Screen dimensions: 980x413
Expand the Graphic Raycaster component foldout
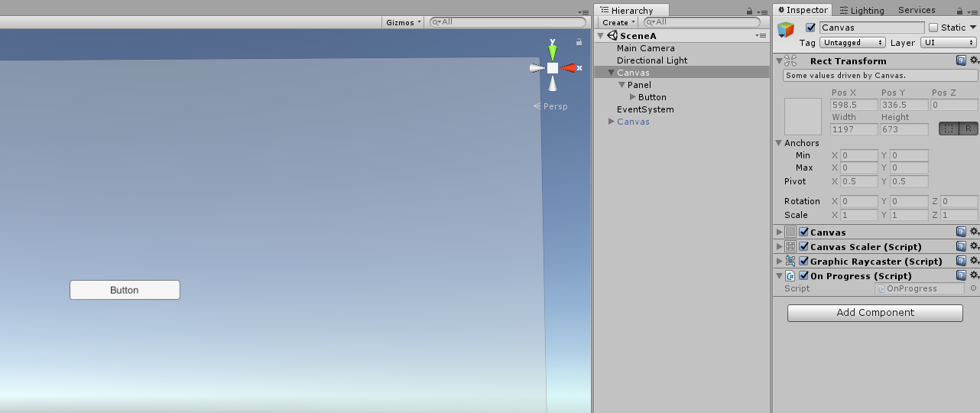tap(779, 262)
